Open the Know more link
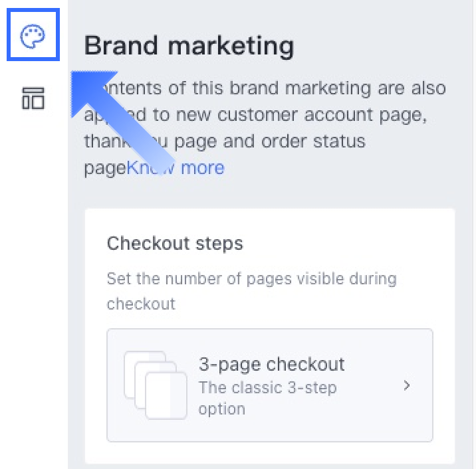Screen dimensions: 476x469 176,167
